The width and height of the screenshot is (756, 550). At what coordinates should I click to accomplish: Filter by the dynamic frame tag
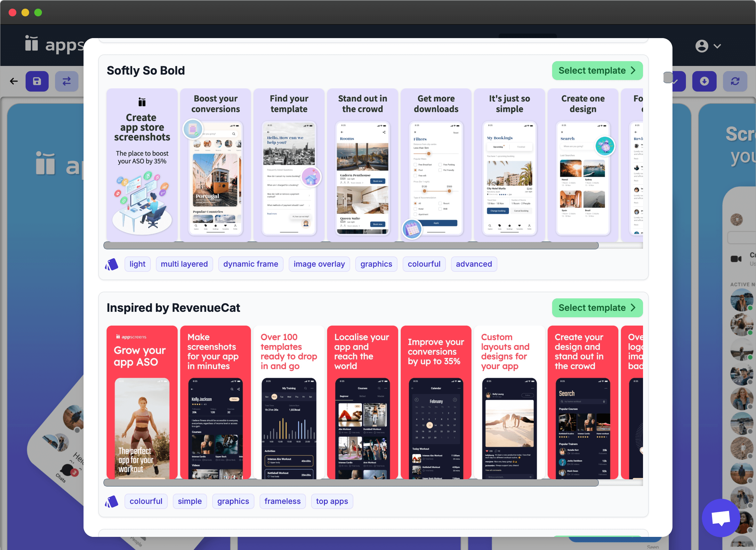point(250,264)
